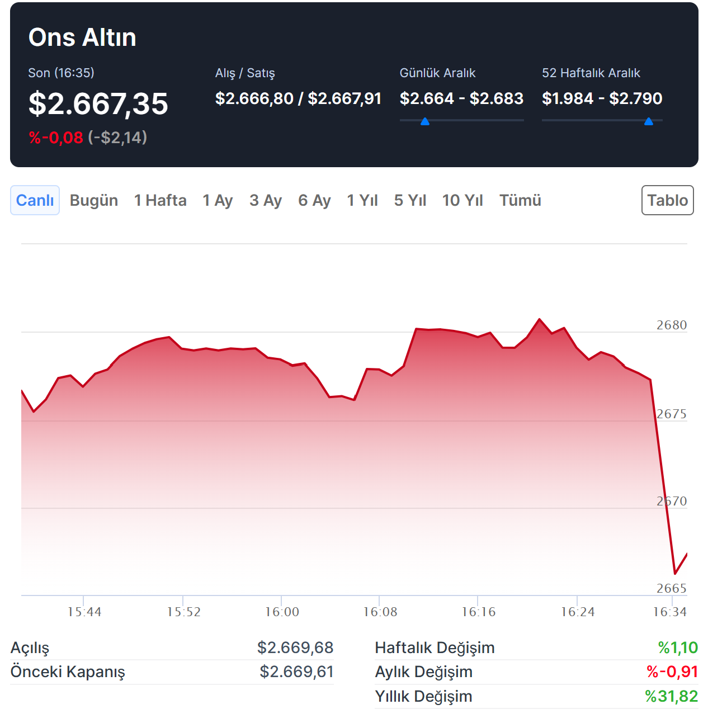The image size is (708, 728).
Task: Switch chart to Bugün view
Action: tap(93, 200)
